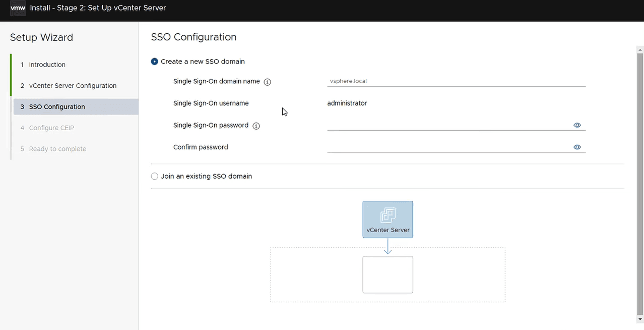Click Ready to complete step

tap(57, 149)
